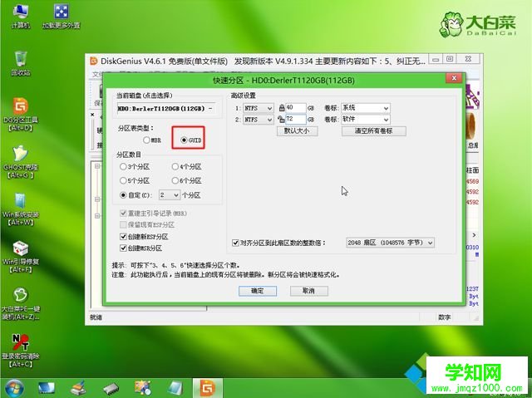Screen dimensions: 532x398
Task: Click DiskGenius title bar app icon
Action: click(94, 61)
